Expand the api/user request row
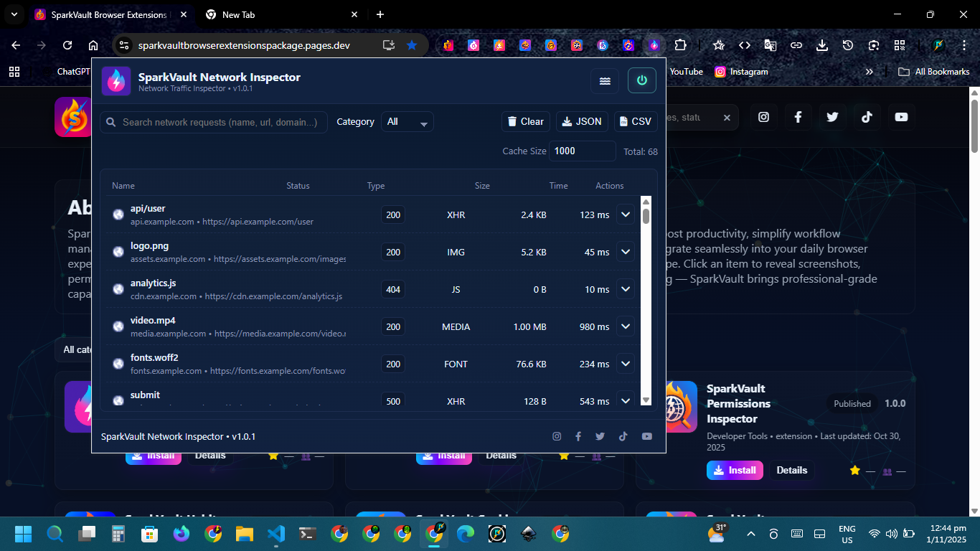The height and width of the screenshot is (551, 980). click(626, 215)
